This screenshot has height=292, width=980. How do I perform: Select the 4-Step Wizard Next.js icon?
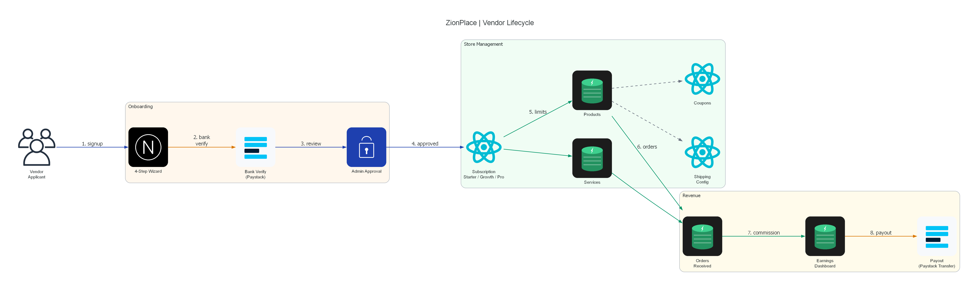coord(148,147)
